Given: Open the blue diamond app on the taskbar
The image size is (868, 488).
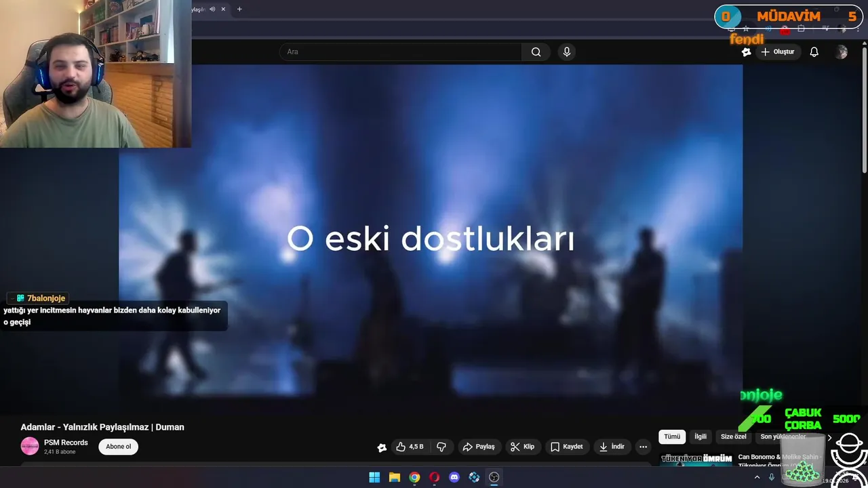Looking at the screenshot, I should pyautogui.click(x=474, y=477).
